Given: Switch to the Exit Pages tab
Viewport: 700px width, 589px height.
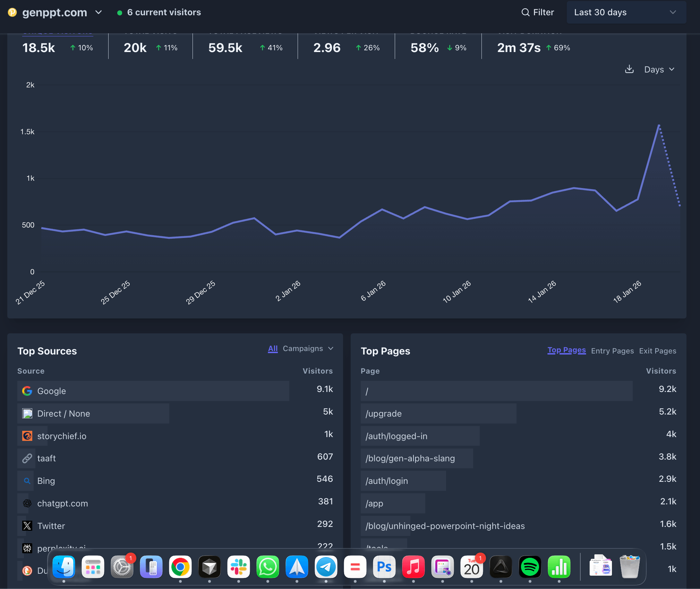Looking at the screenshot, I should [658, 351].
